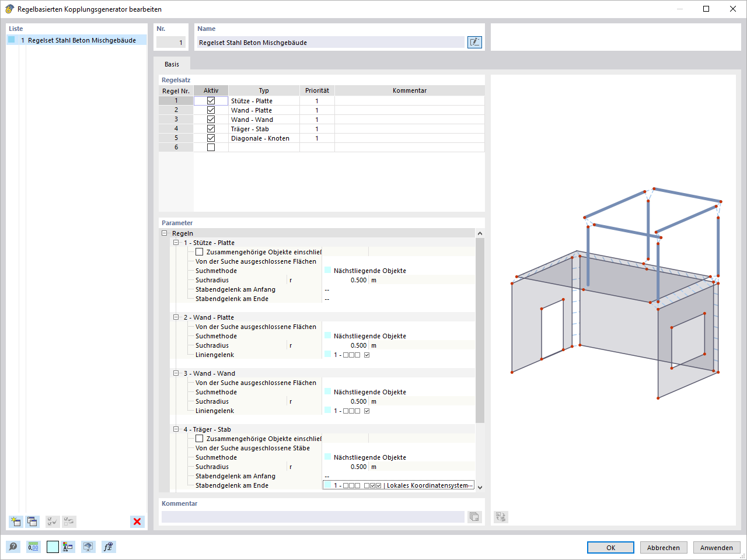The height and width of the screenshot is (560, 747).
Task: Collapse the Regeln tree node
Action: point(165,233)
